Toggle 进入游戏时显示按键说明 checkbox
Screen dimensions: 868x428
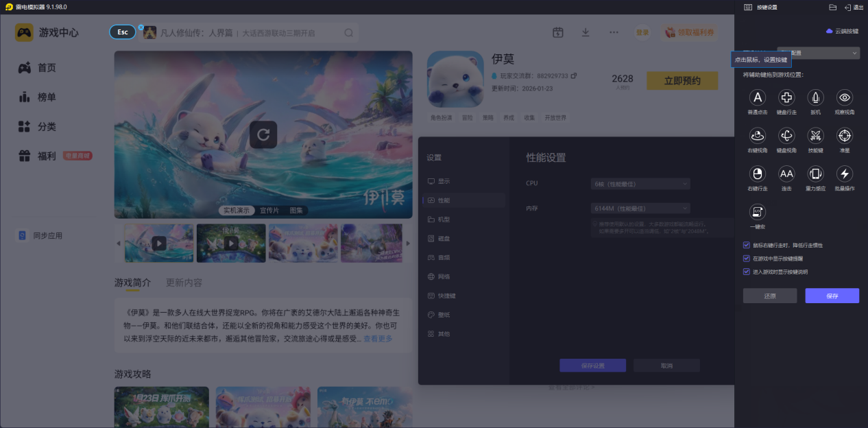(x=747, y=272)
